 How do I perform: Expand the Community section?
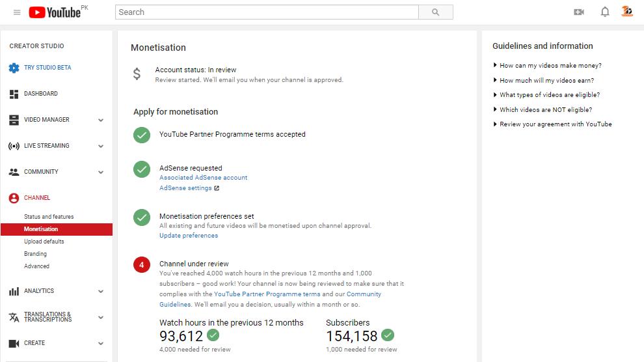(101, 172)
